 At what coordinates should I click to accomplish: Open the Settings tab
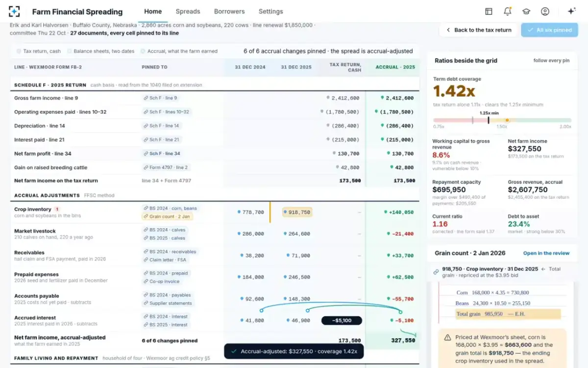point(270,11)
